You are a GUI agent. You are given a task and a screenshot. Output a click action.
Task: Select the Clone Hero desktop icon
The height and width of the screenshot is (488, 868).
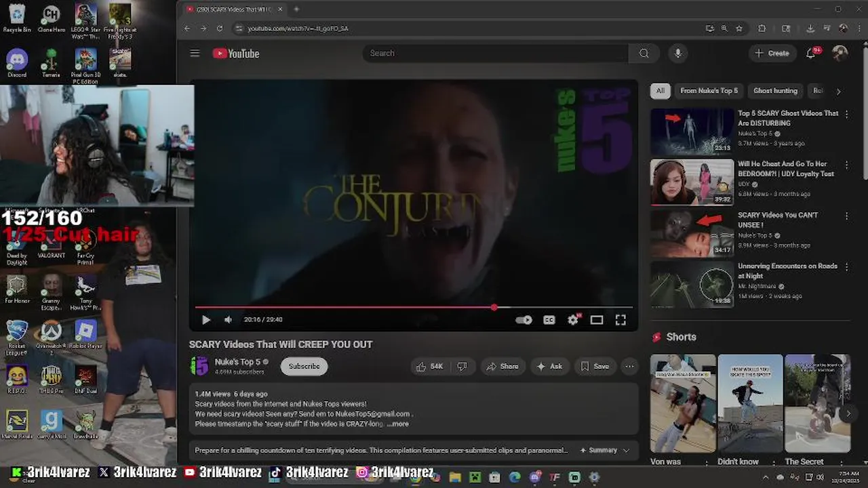click(x=52, y=18)
